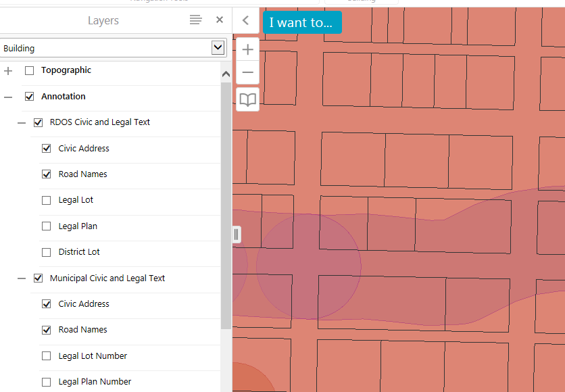
Task: Select the RDOS Civic and Legal Text label
Action: coord(100,122)
